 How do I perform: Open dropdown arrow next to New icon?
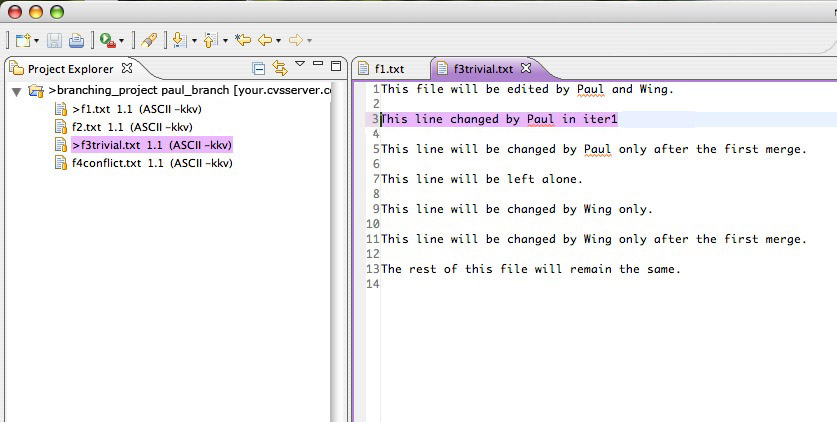[x=37, y=42]
